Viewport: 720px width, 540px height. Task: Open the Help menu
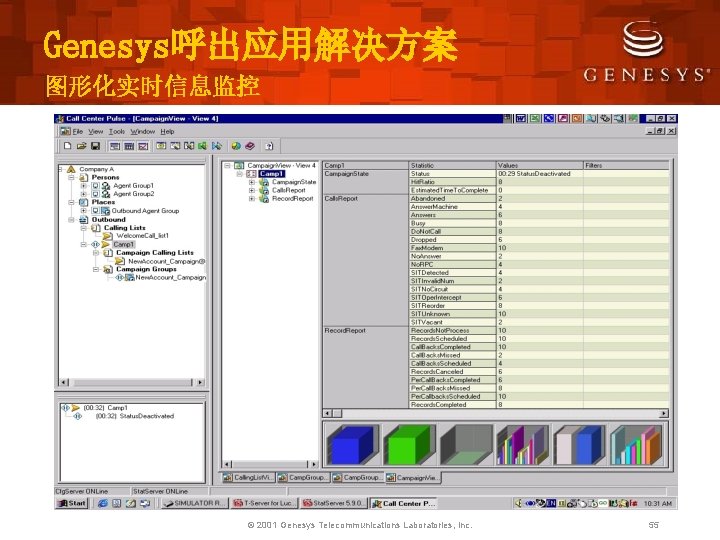tap(167, 131)
